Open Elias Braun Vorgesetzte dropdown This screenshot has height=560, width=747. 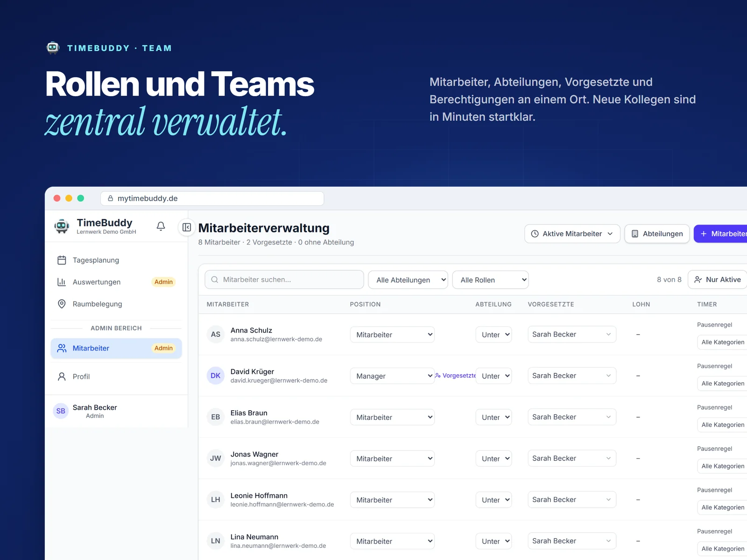click(572, 417)
